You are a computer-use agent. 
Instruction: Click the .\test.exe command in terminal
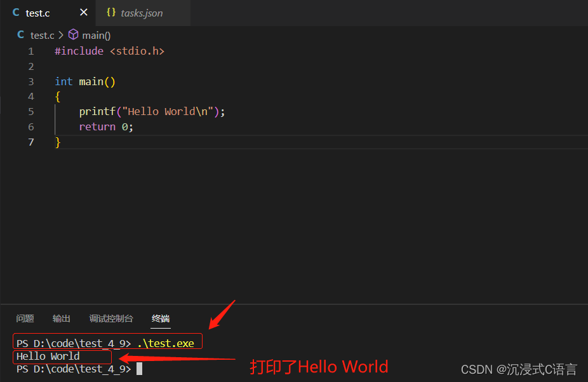166,343
